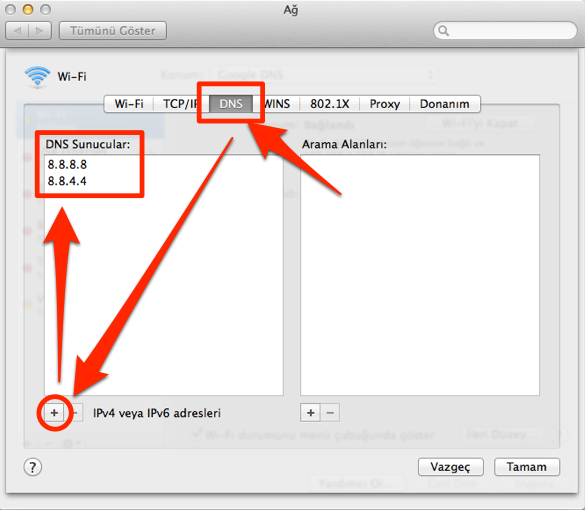Click the Arama Alanları list box
This screenshot has width=585, height=510.
click(420, 275)
